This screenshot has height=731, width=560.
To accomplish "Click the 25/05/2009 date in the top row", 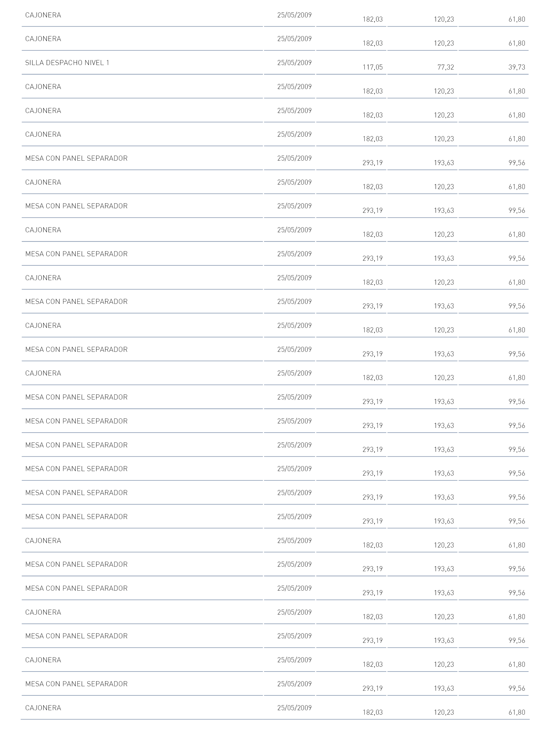I will point(294,15).
